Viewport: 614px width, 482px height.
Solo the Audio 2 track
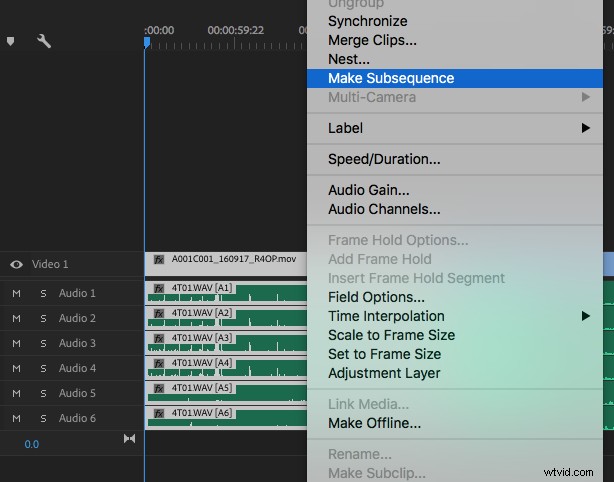(x=43, y=318)
